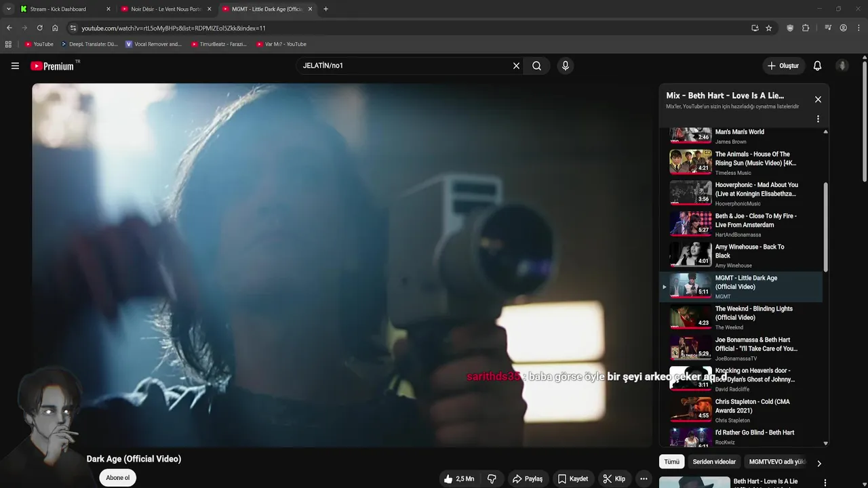Open install app icon in address bar
This screenshot has height=488, width=868.
[755, 28]
